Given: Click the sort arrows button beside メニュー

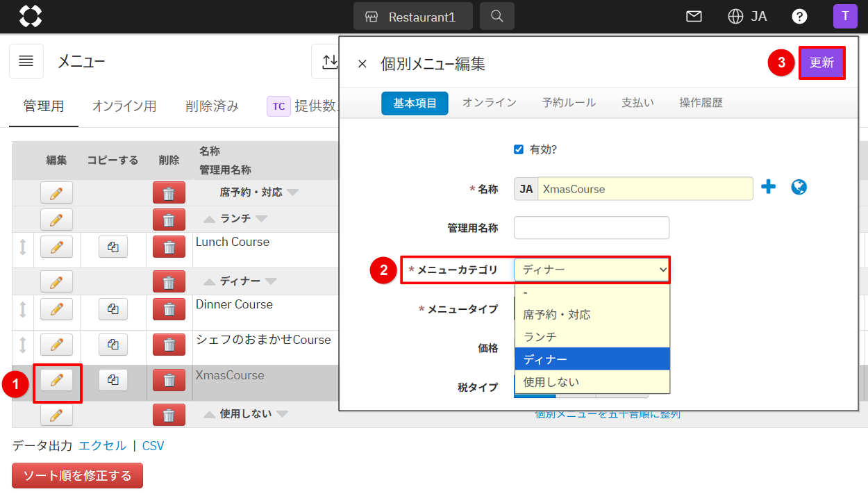Looking at the screenshot, I should click(329, 61).
